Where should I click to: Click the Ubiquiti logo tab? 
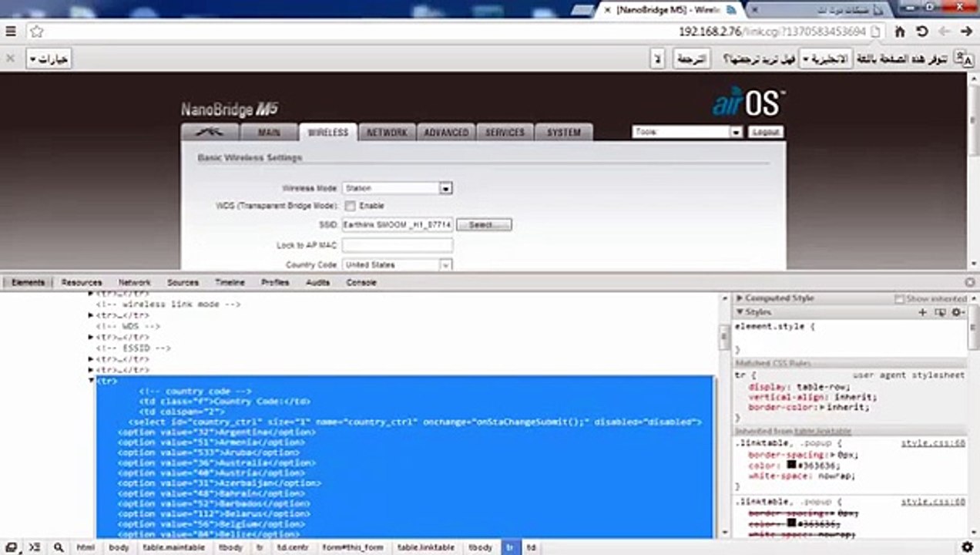210,133
